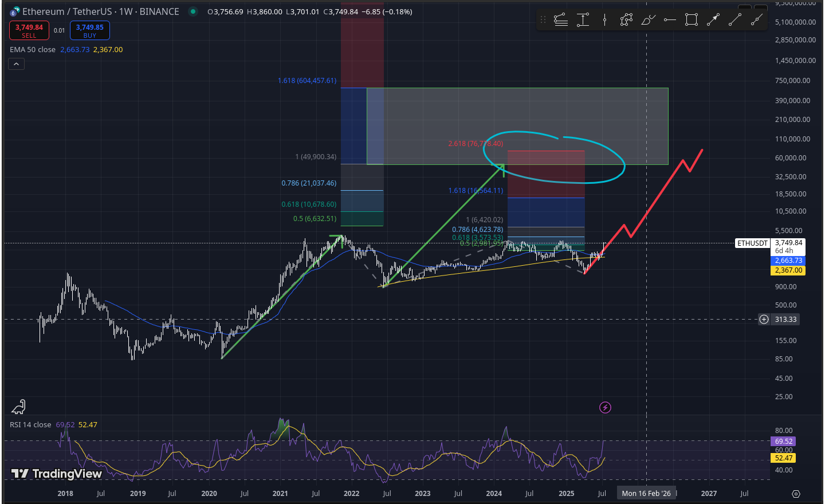Screen dimensions: 825x504
Task: Grab the favorites toolbar drag handle
Action: 543,20
